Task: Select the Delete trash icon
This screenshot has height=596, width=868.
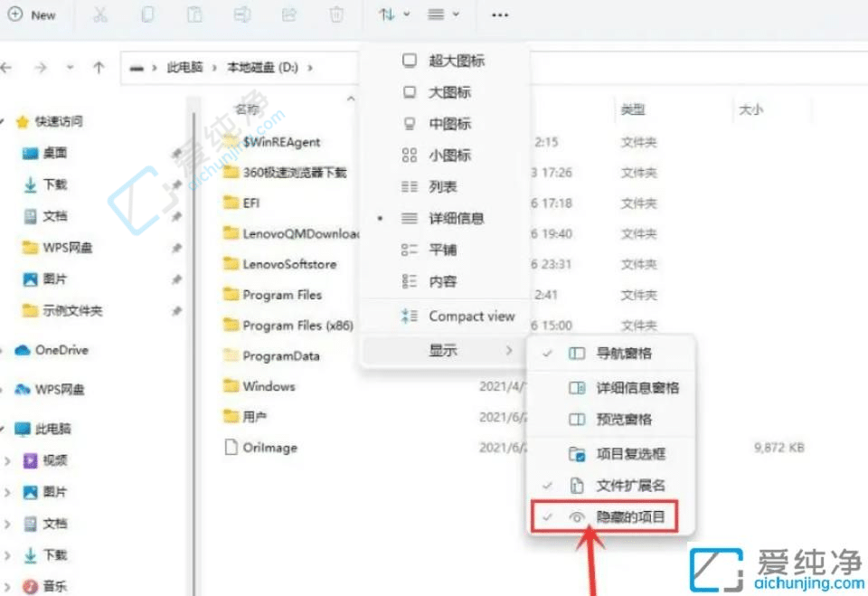Action: (335, 15)
